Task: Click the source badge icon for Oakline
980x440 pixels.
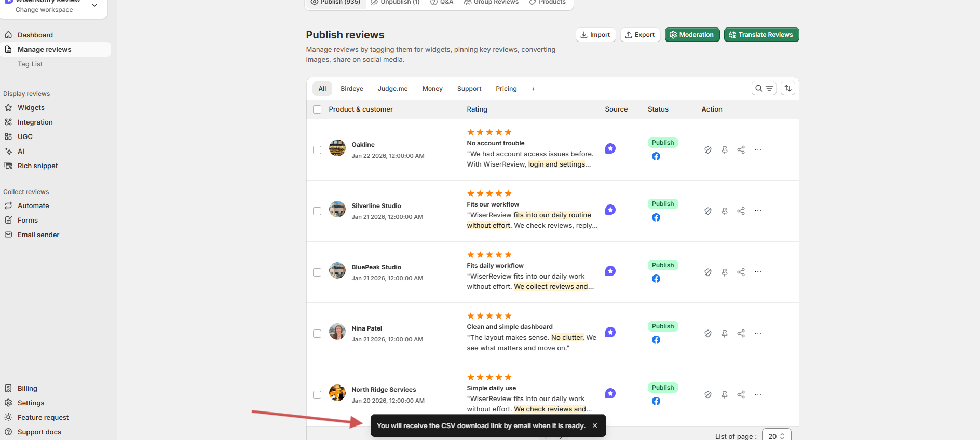Action: 610,149
